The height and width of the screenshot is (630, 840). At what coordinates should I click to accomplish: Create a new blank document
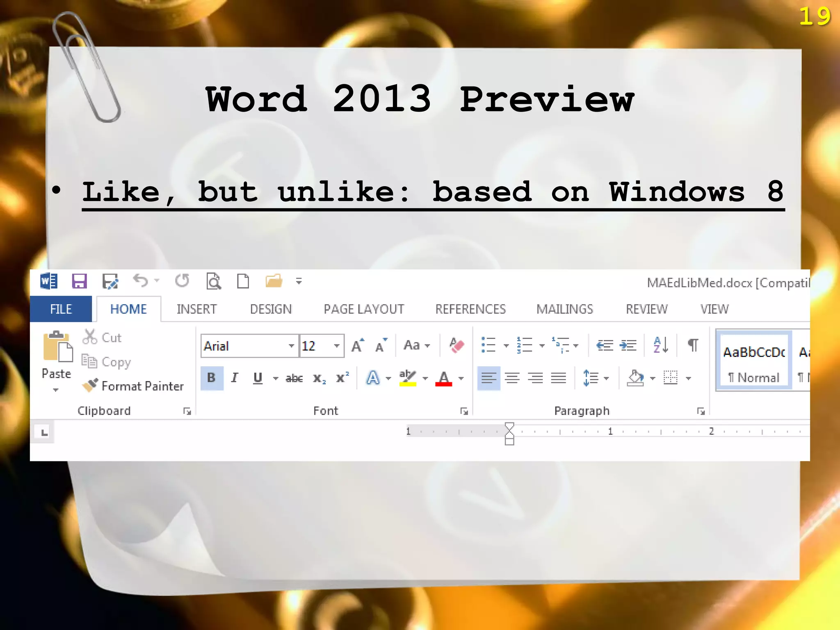click(243, 281)
